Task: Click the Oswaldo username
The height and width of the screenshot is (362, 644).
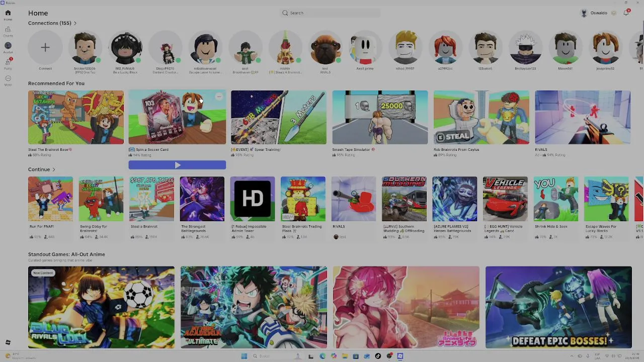Action: [599, 13]
